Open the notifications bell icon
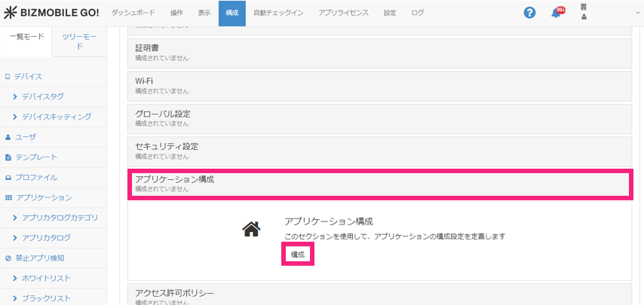 point(557,13)
